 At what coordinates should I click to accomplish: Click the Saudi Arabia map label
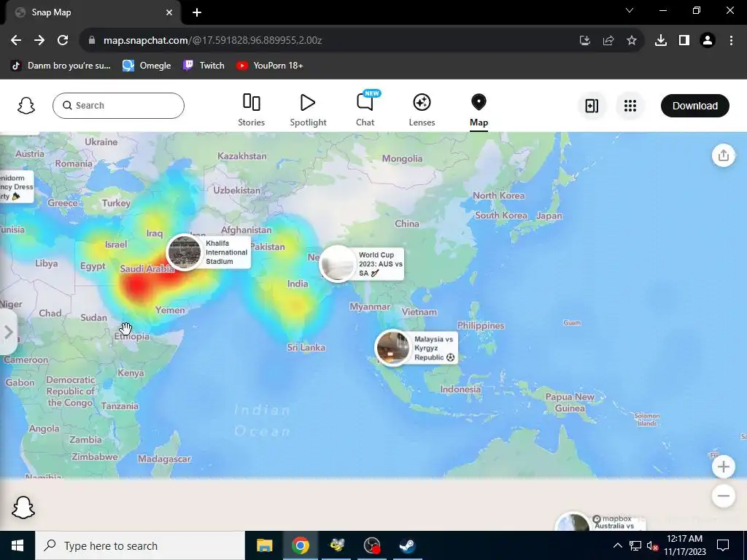pyautogui.click(x=147, y=268)
